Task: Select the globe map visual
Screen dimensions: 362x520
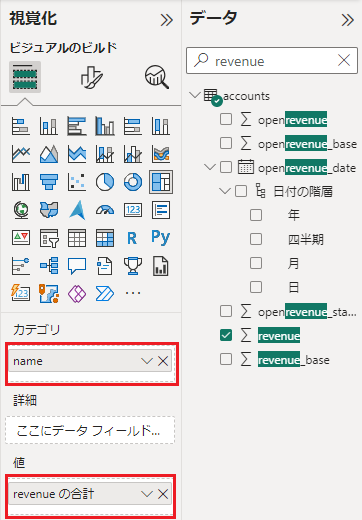Action: click(x=21, y=210)
